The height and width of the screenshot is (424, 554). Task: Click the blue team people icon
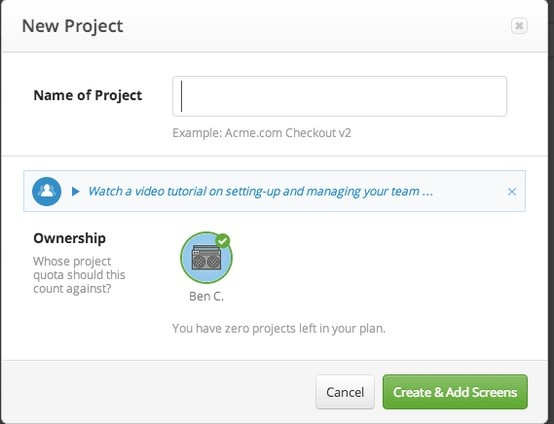coord(47,192)
